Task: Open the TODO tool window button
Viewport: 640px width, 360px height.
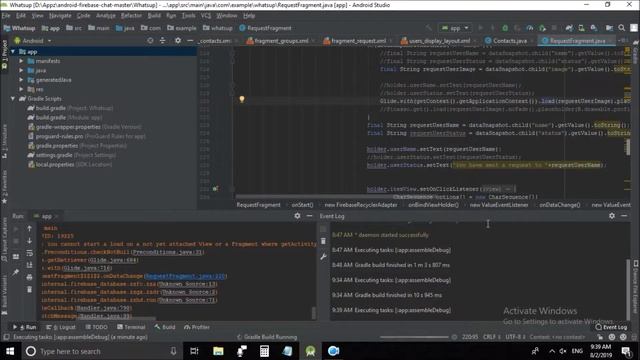Action: pos(97,327)
